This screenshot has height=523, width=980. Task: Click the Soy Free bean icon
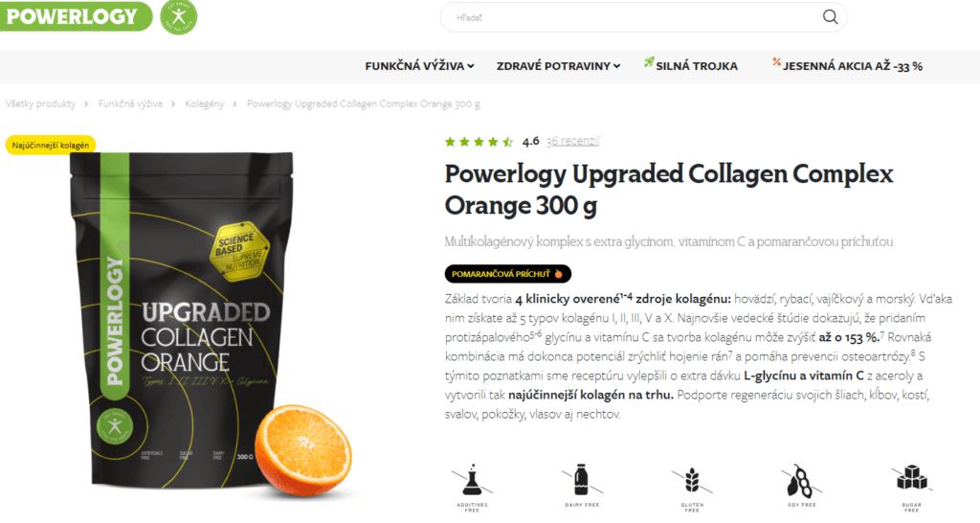[x=801, y=481]
